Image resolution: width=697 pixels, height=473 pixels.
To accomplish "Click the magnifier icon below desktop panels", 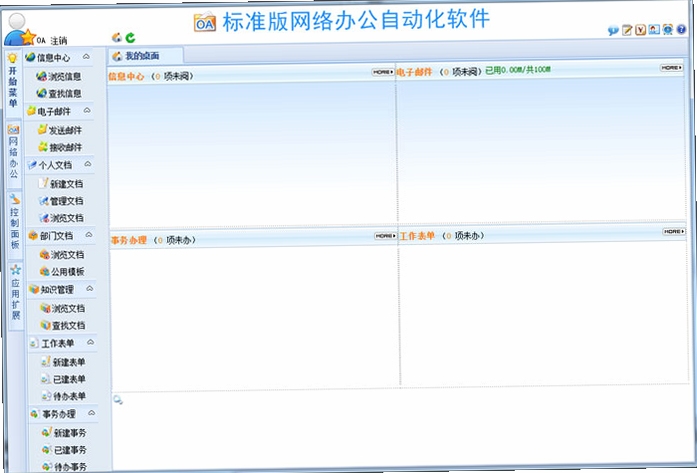I will click(118, 400).
